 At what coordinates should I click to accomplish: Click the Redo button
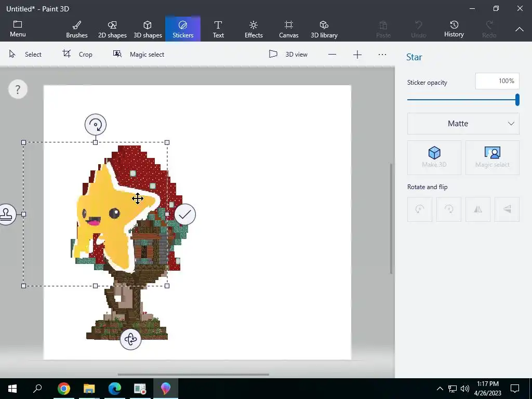[x=489, y=29]
